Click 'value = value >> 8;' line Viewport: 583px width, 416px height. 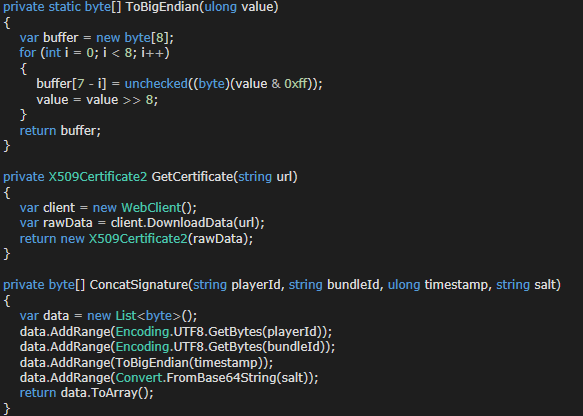point(97,100)
